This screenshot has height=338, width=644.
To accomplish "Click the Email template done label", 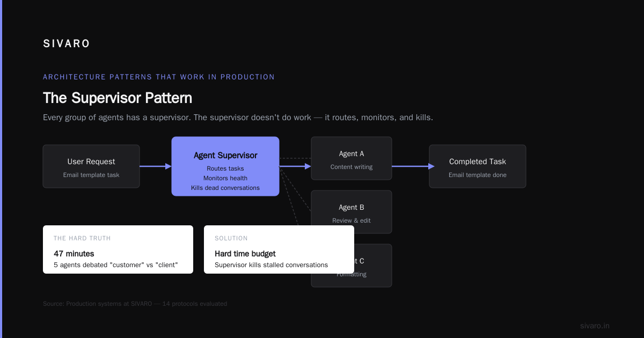I will (x=478, y=175).
